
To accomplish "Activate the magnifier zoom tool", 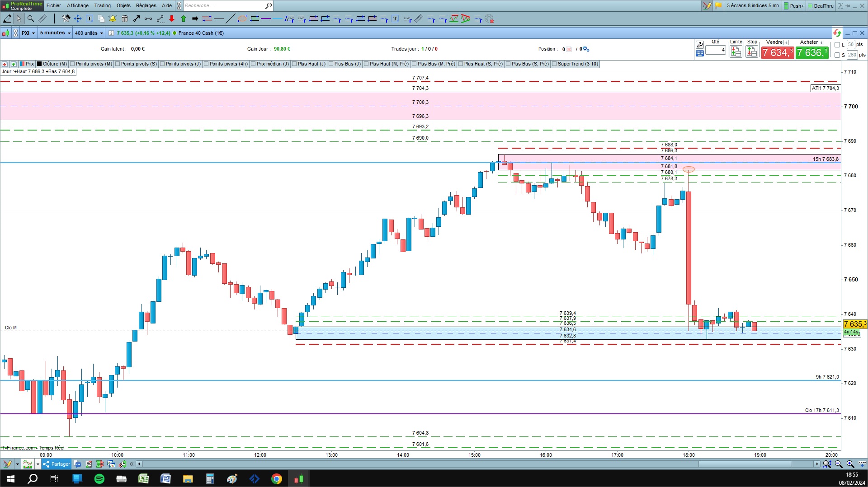I will (x=30, y=19).
